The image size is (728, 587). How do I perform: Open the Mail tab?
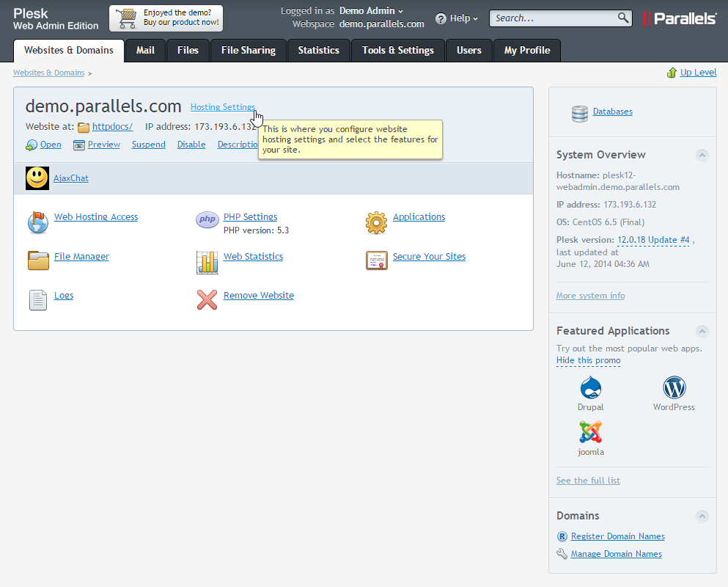coord(145,50)
